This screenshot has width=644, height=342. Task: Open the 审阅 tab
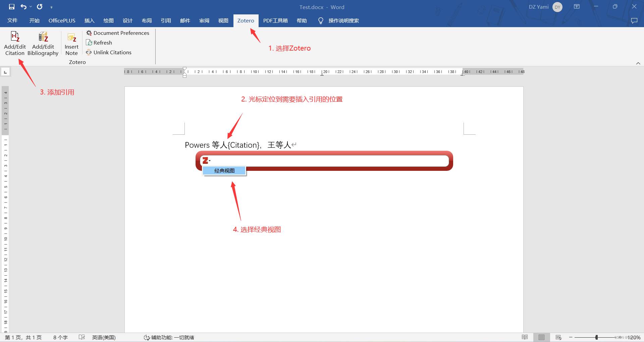pos(204,20)
